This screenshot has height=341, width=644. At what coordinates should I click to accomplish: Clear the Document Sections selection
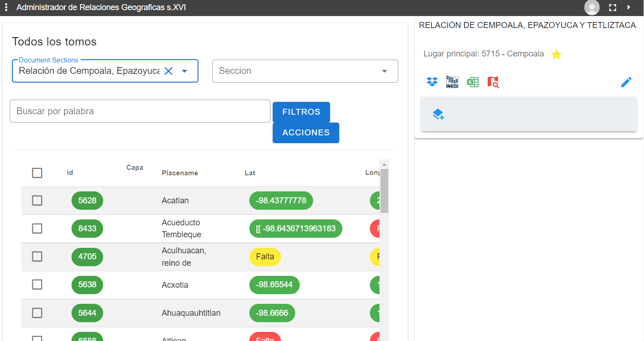(168, 71)
